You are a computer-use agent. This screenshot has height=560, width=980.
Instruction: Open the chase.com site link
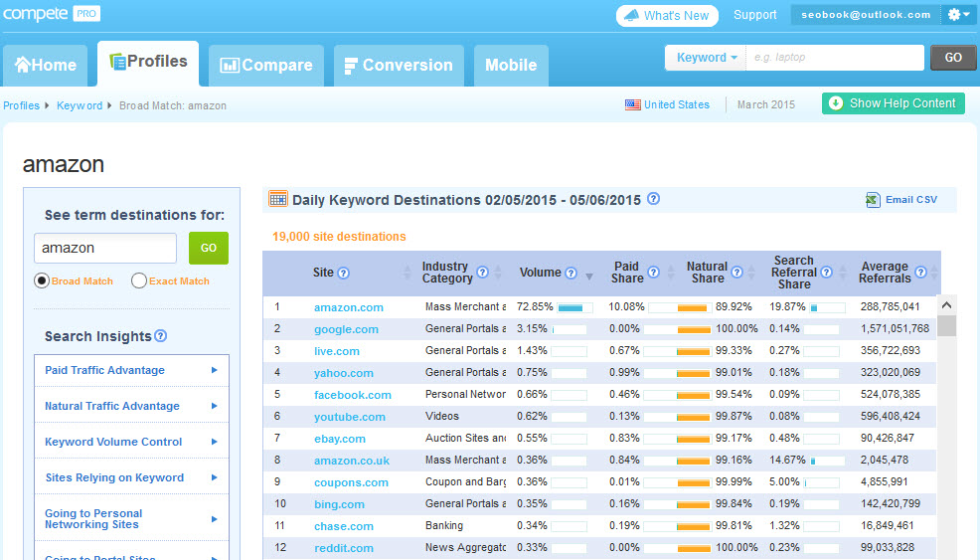[344, 526]
